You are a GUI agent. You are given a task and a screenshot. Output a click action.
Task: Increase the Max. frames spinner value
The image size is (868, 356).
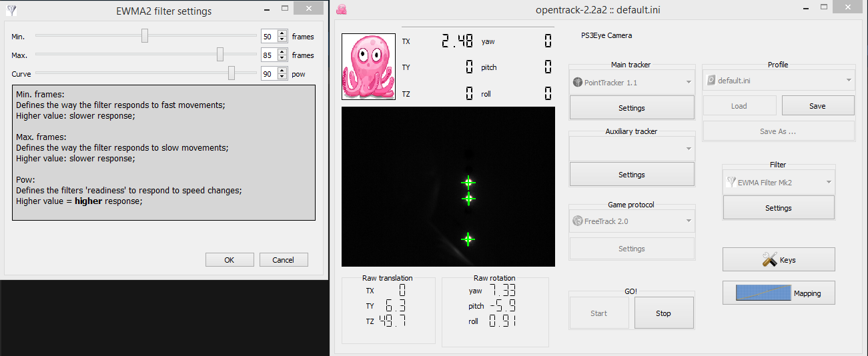pos(282,53)
